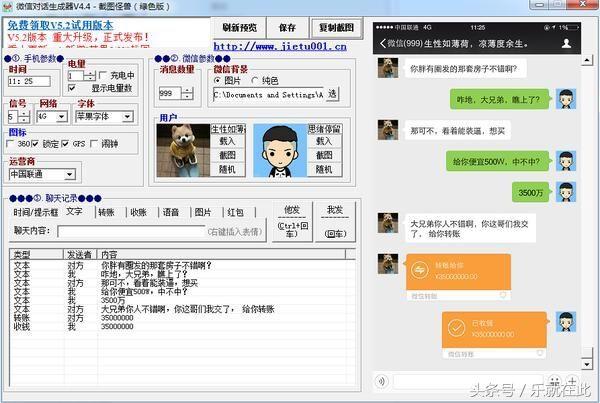Select the dog user photo in 用户 panel
Screen dimensions: 600x403
coord(183,150)
